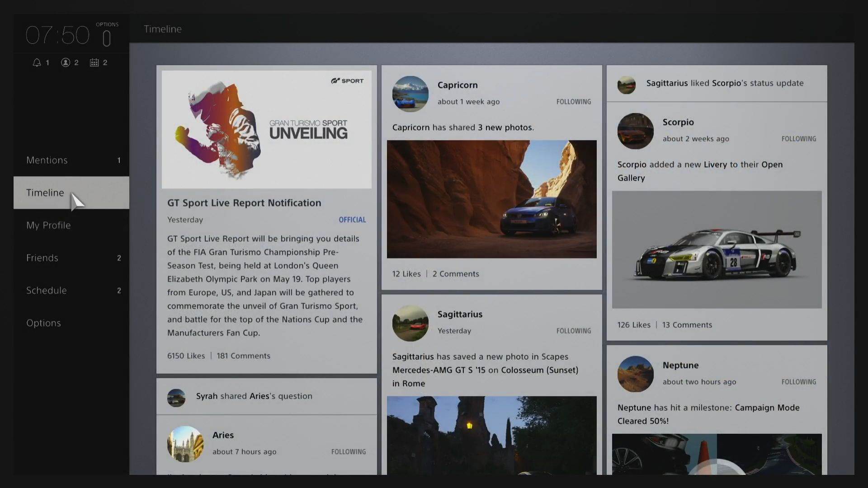Image resolution: width=868 pixels, height=488 pixels.
Task: Click Sagittarius name above Yesterday
Action: (x=460, y=314)
